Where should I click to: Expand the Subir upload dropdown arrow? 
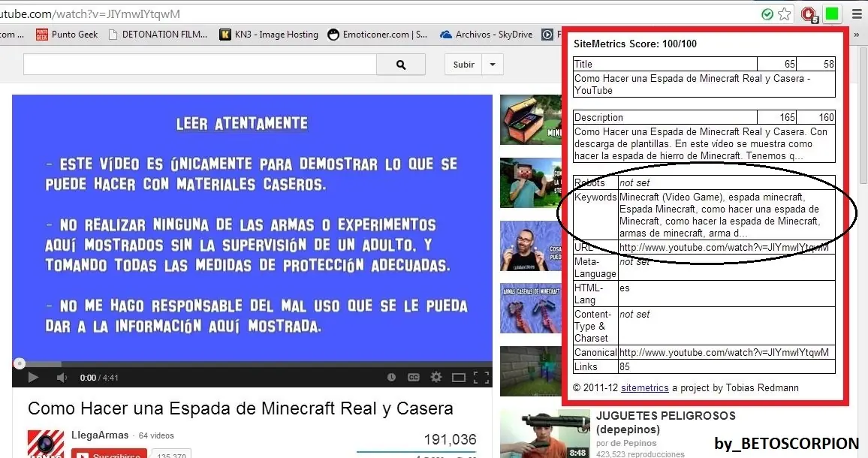click(x=493, y=65)
